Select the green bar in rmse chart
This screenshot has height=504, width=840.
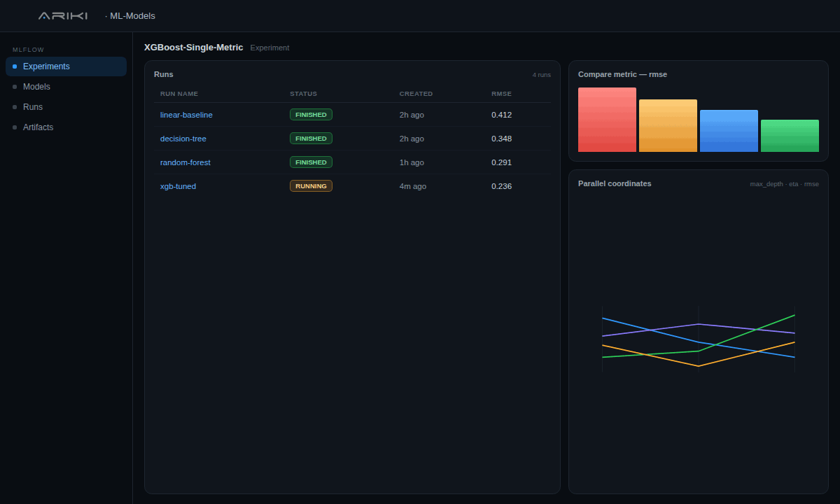point(790,136)
